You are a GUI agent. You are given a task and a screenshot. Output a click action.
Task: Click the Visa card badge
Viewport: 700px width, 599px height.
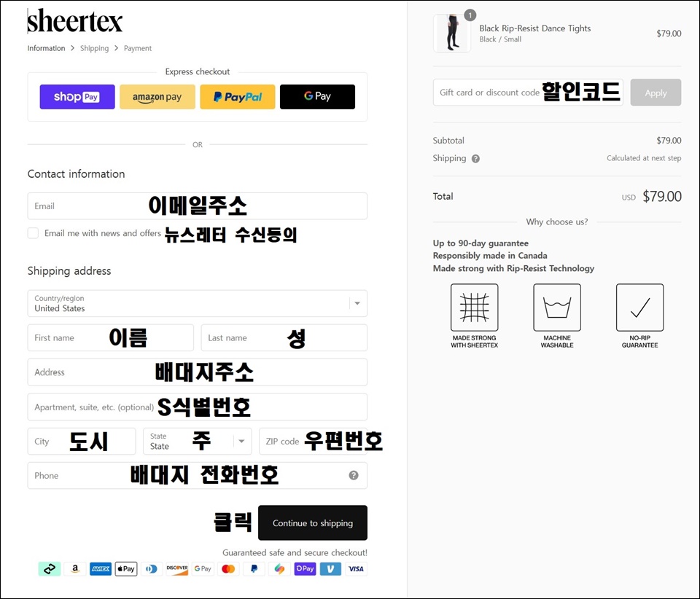point(356,568)
